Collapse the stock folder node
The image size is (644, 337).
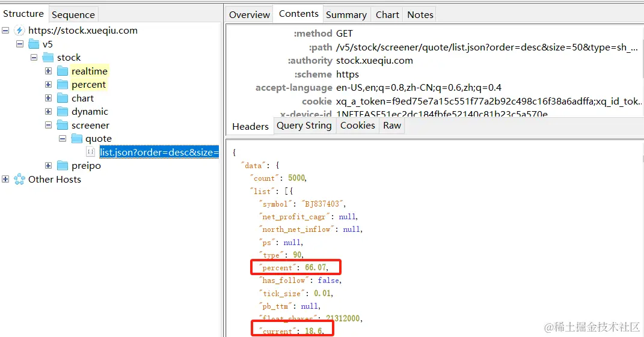click(34, 58)
